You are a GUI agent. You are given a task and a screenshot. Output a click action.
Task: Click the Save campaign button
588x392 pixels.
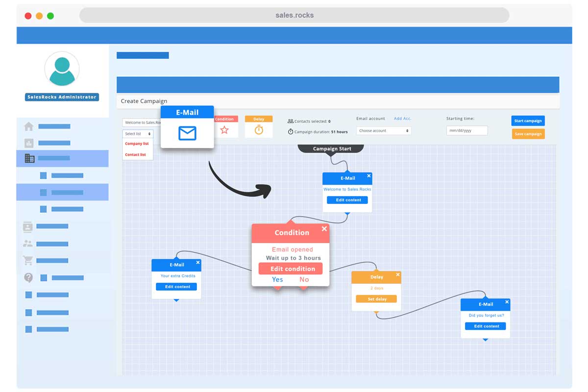[x=528, y=134]
